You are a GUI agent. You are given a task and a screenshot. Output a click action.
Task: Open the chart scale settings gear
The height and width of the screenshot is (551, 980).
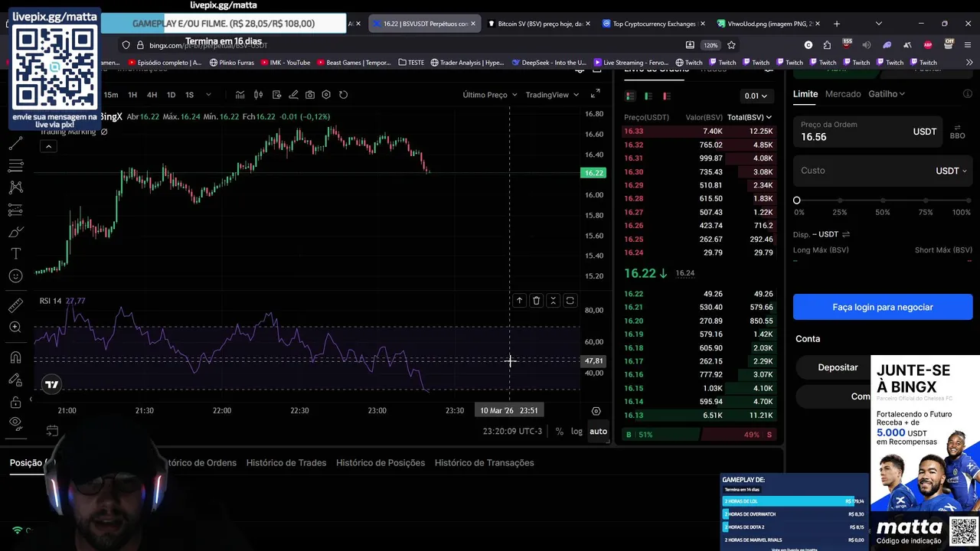596,411
